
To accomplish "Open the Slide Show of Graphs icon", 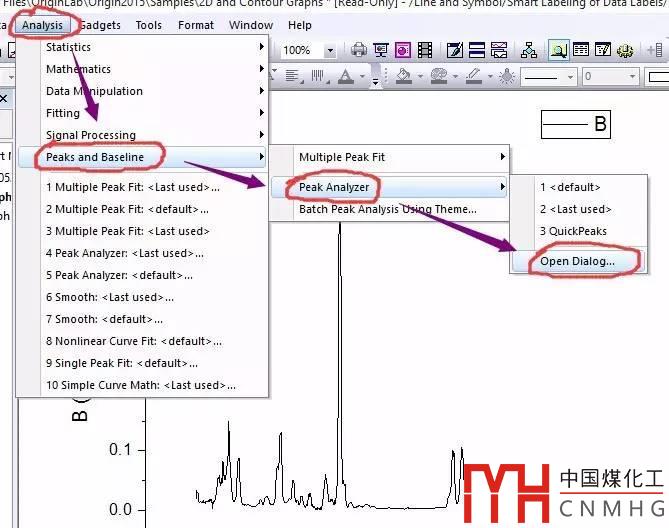I will click(381, 50).
